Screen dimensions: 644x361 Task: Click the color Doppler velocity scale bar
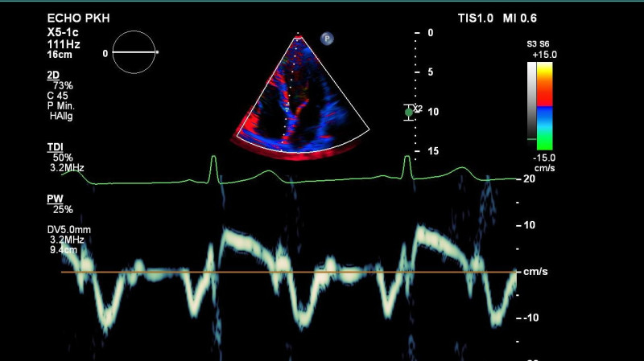[545, 106]
